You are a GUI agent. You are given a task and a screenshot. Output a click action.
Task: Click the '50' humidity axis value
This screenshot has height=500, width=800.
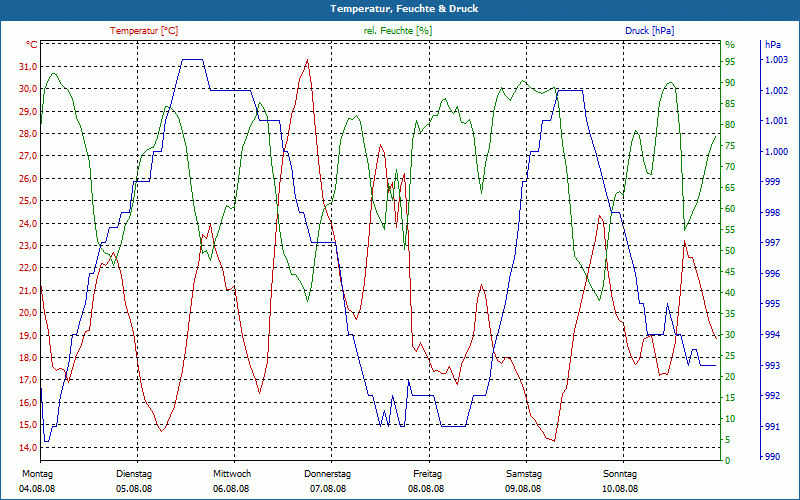(x=730, y=251)
